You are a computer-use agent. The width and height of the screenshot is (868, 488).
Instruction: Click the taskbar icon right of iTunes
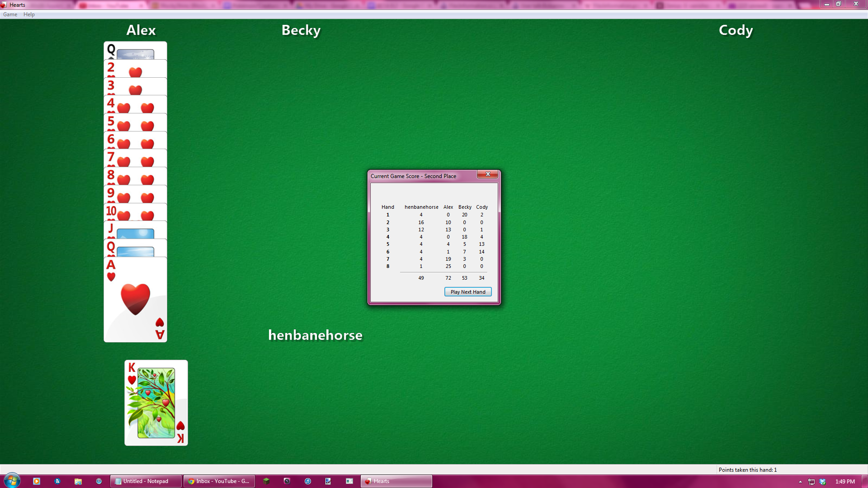pyautogui.click(x=328, y=481)
